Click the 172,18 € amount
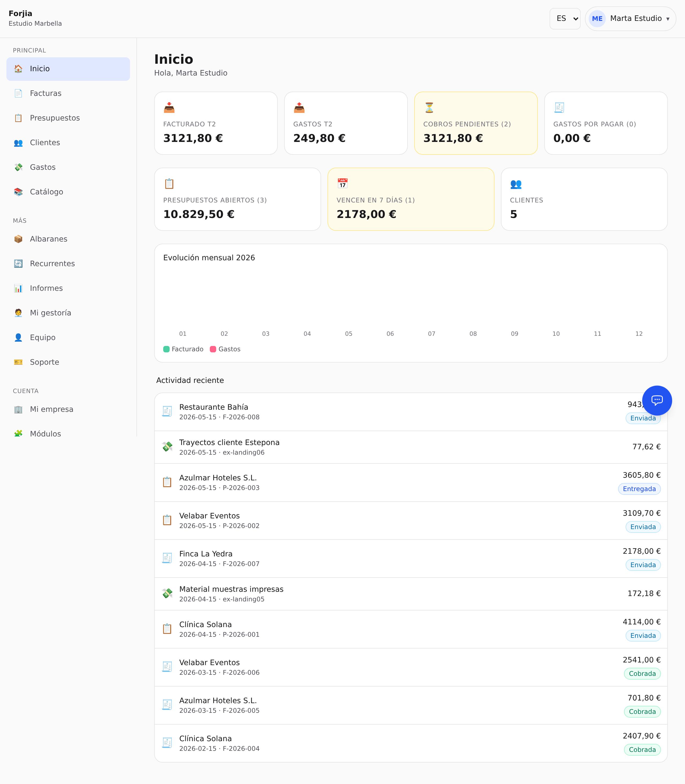Screen dimensions: 685x784 pyautogui.click(x=644, y=594)
